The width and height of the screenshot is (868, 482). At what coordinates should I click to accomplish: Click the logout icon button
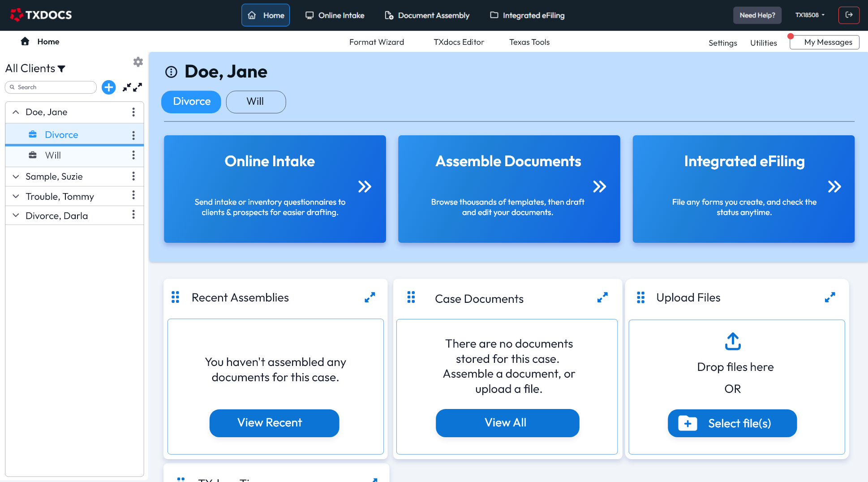tap(849, 15)
